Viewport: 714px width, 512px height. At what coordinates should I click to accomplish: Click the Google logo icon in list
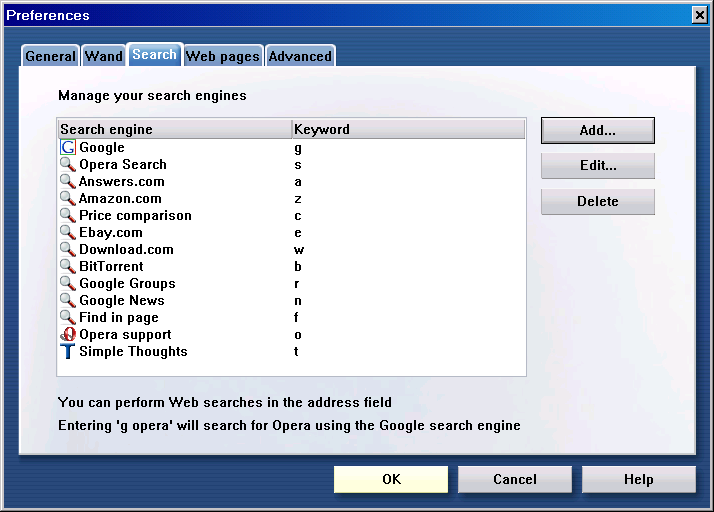[x=68, y=147]
